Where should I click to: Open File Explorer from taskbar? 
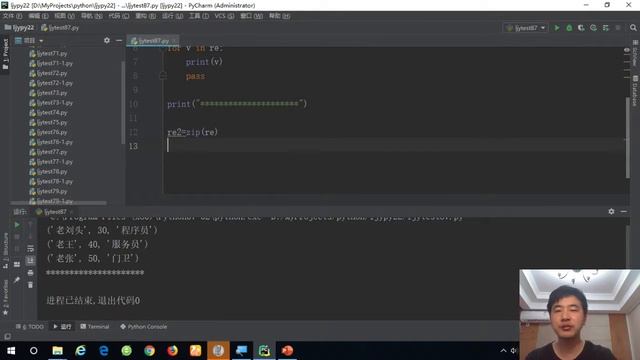pyautogui.click(x=57, y=351)
